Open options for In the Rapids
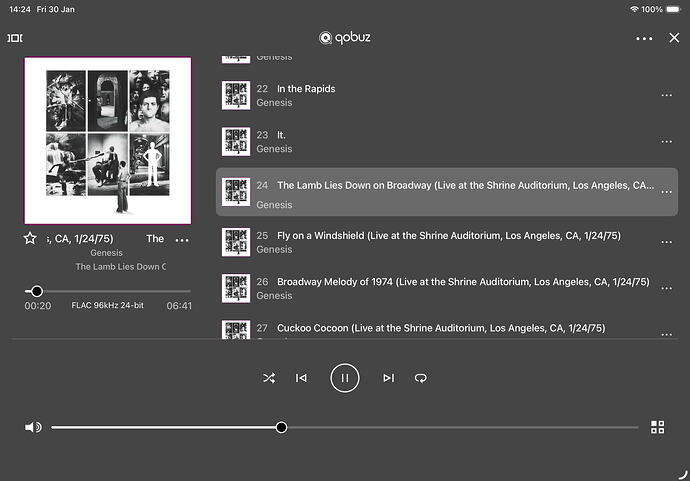Viewport: 690px width, 481px height. pyautogui.click(x=666, y=95)
